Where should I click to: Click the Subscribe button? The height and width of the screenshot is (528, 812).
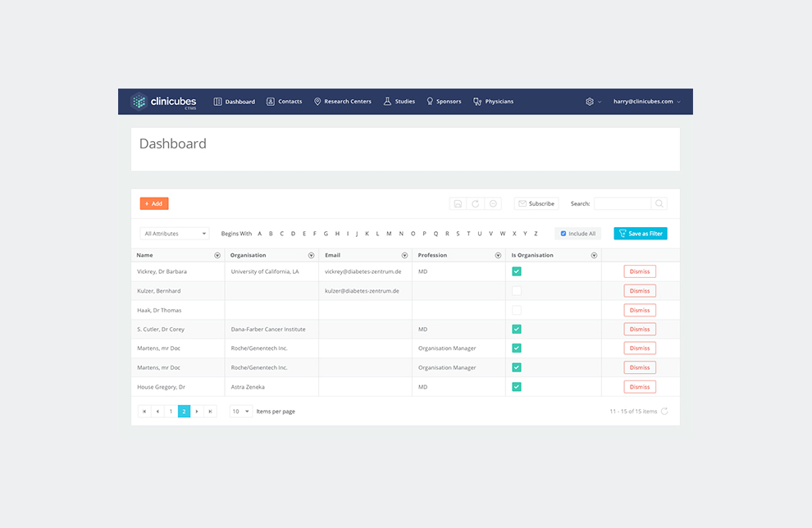point(536,203)
